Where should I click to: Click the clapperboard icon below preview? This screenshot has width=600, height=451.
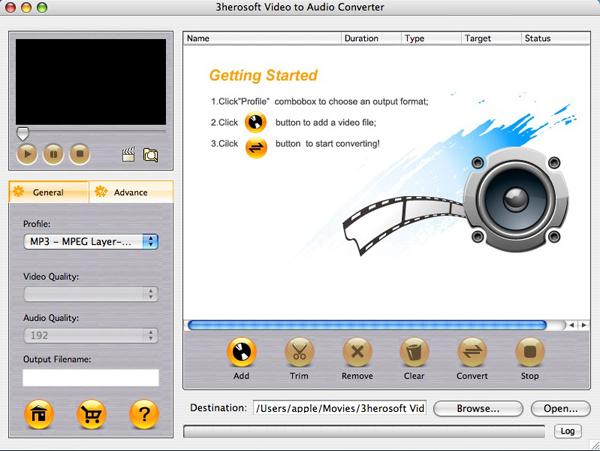coord(128,155)
